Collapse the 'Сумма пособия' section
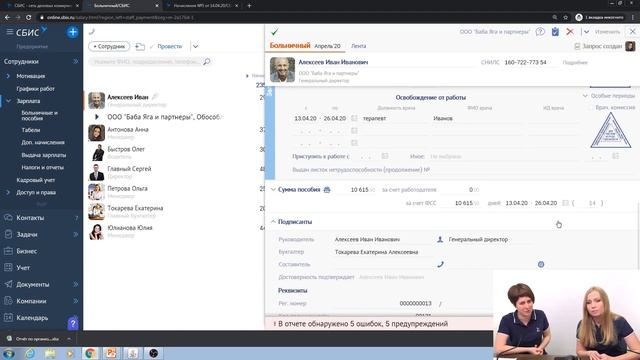This screenshot has height=360, width=640. point(273,190)
